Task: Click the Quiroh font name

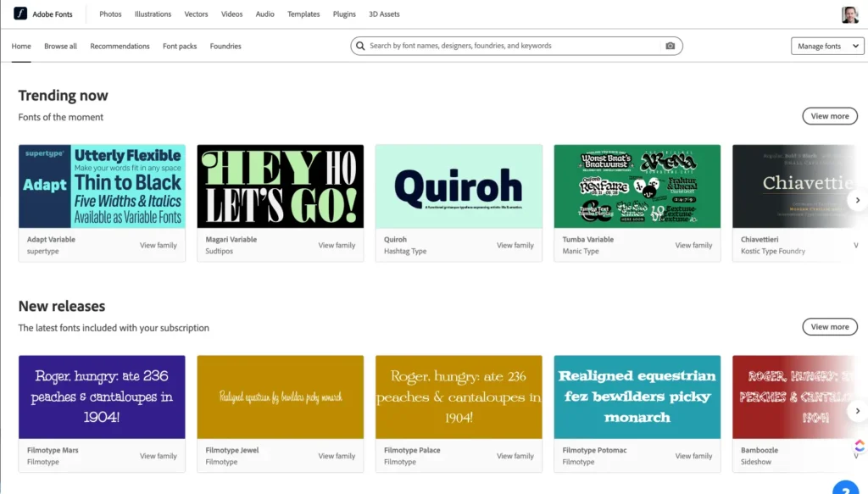Action: (x=395, y=240)
